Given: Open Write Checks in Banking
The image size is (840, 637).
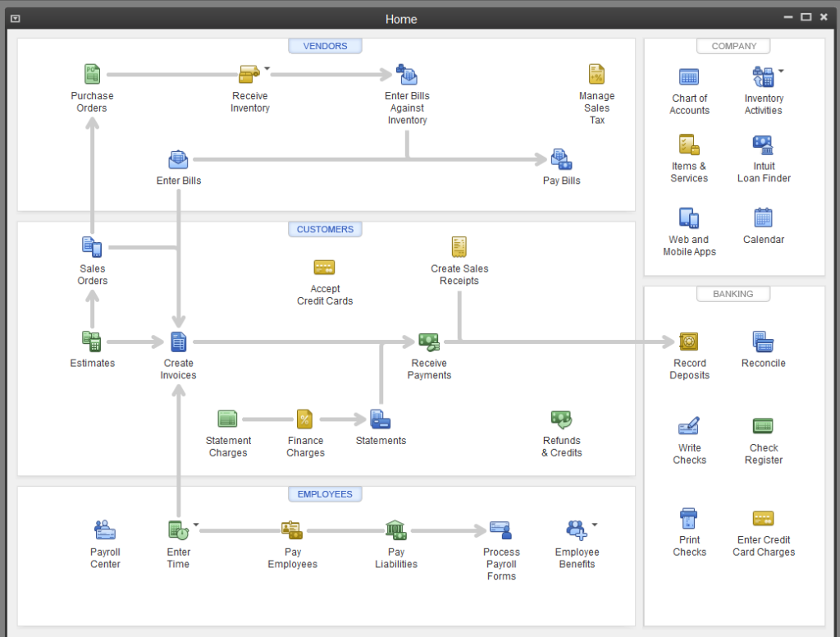Looking at the screenshot, I should coord(689,427).
